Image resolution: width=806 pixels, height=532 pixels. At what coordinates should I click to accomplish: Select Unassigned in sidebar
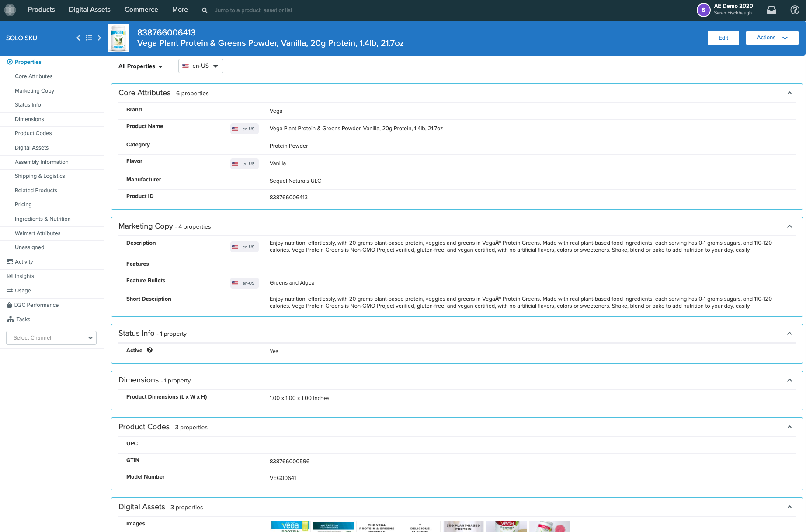tap(30, 247)
